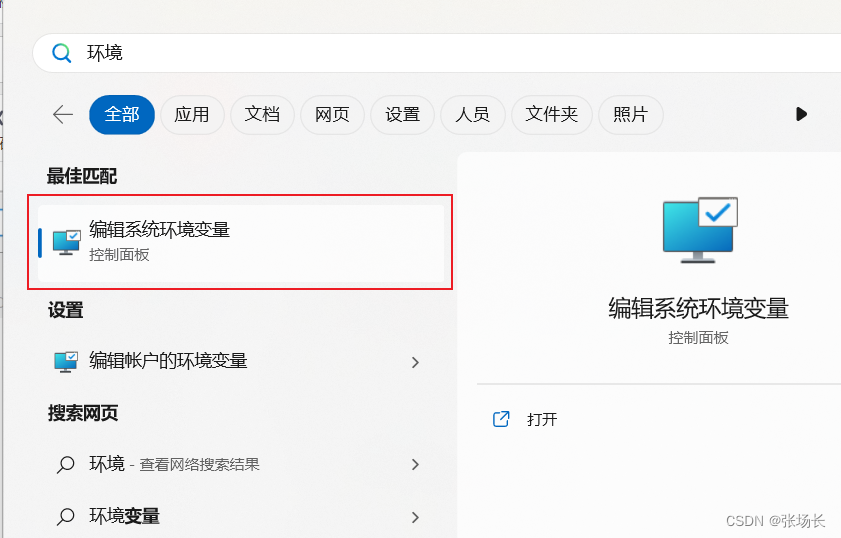The height and width of the screenshot is (538, 841).
Task: Switch to the 文件夹 filter tab
Action: coord(551,115)
